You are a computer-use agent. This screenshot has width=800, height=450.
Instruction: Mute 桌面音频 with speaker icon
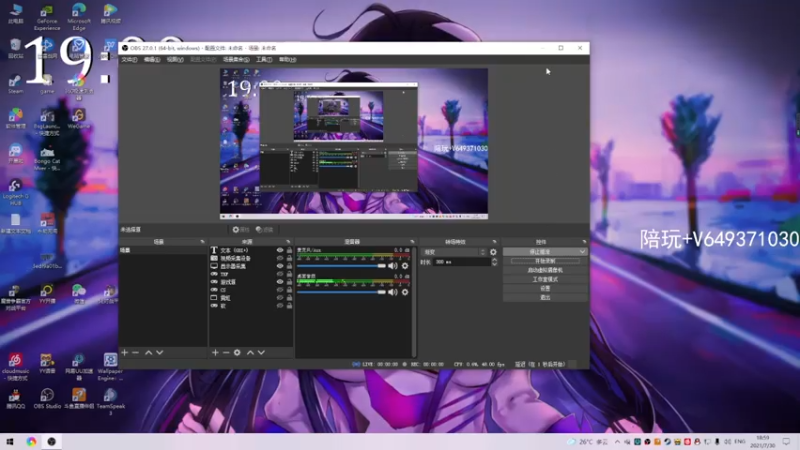[392, 292]
